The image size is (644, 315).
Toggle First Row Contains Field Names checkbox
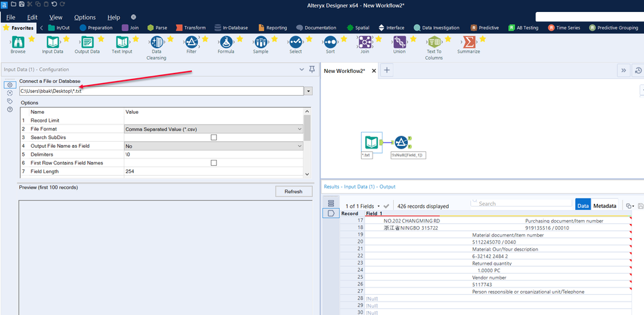tap(213, 163)
